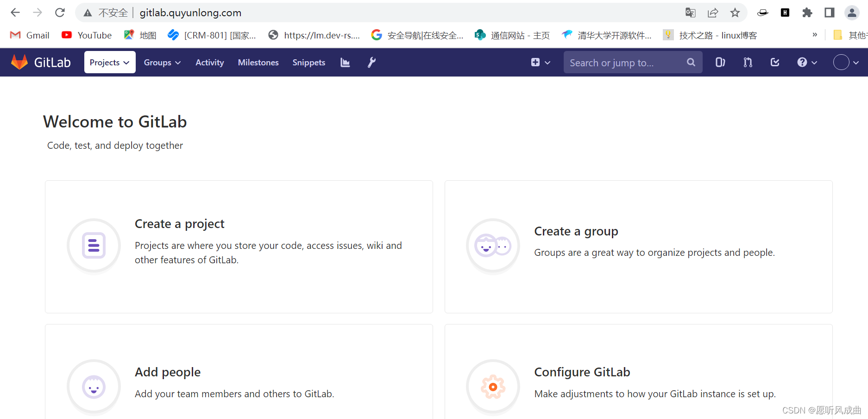Open the issues icon in the navbar
Screen dimensions: 868x419
tap(719, 62)
